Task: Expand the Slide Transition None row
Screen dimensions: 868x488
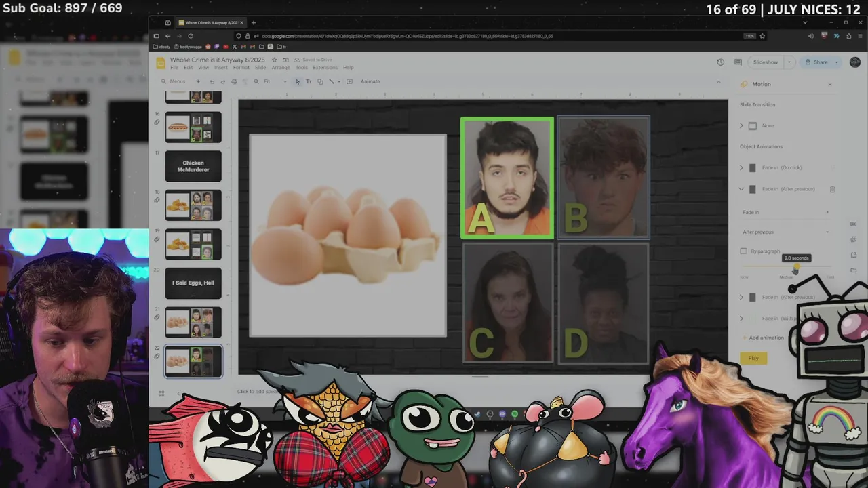Action: [741, 125]
